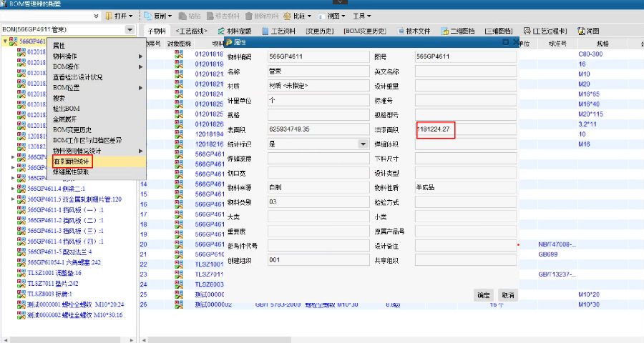Open the 比较 compare tool
This screenshot has width=644, height=343.
click(288, 16)
